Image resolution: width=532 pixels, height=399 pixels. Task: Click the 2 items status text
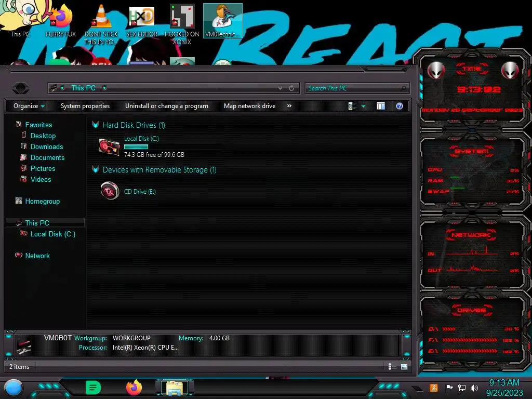click(19, 367)
